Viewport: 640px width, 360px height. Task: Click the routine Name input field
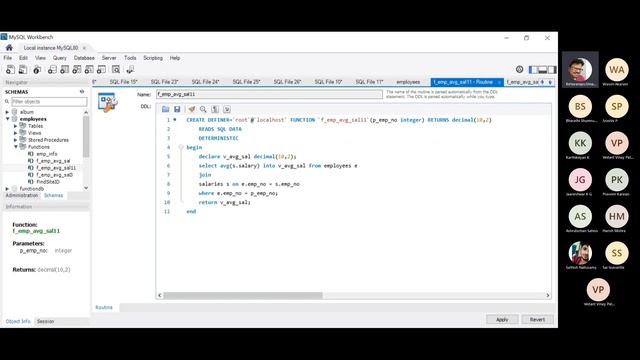coord(269,94)
